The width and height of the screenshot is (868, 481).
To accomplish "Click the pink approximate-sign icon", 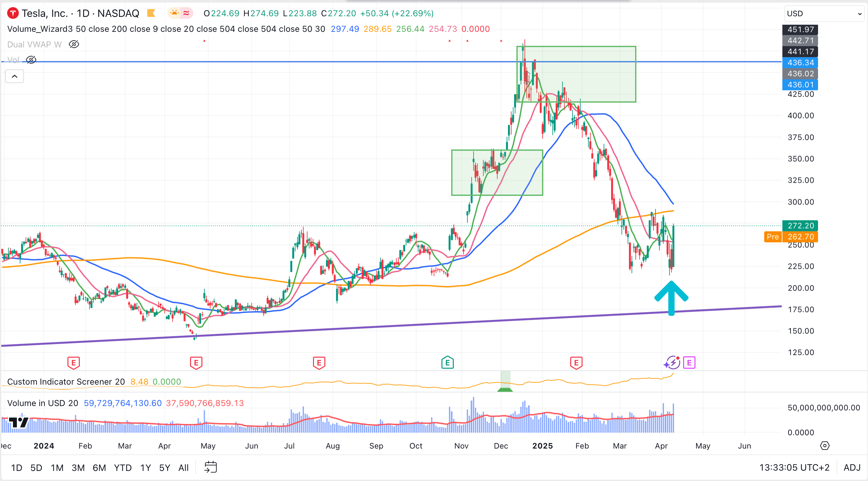I will click(x=186, y=14).
